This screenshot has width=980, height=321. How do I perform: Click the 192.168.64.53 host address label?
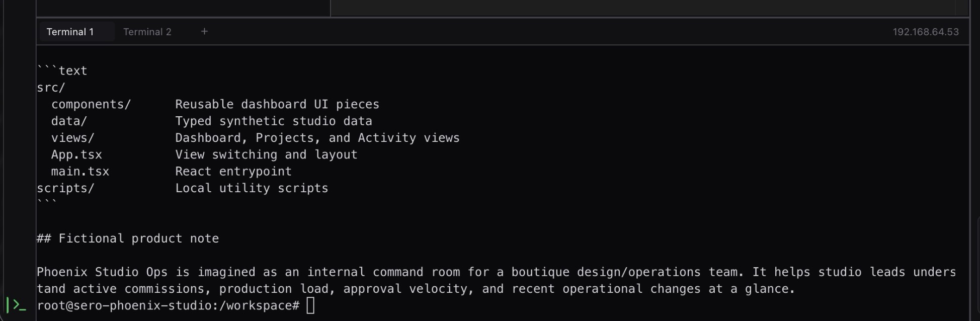pyautogui.click(x=925, y=32)
